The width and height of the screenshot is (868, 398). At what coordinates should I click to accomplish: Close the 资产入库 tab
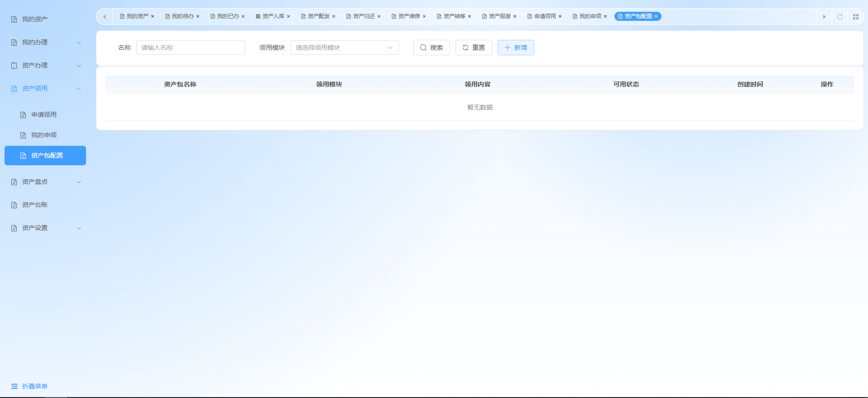click(x=288, y=17)
